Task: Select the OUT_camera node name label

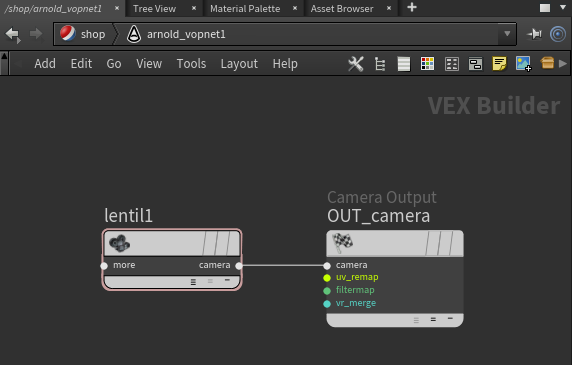Action: tap(379, 216)
